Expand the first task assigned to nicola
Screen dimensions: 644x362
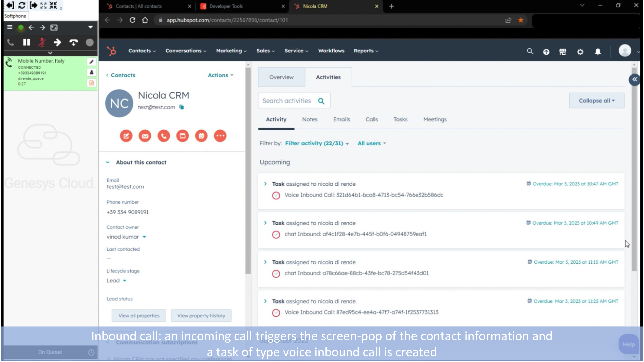pyautogui.click(x=265, y=184)
